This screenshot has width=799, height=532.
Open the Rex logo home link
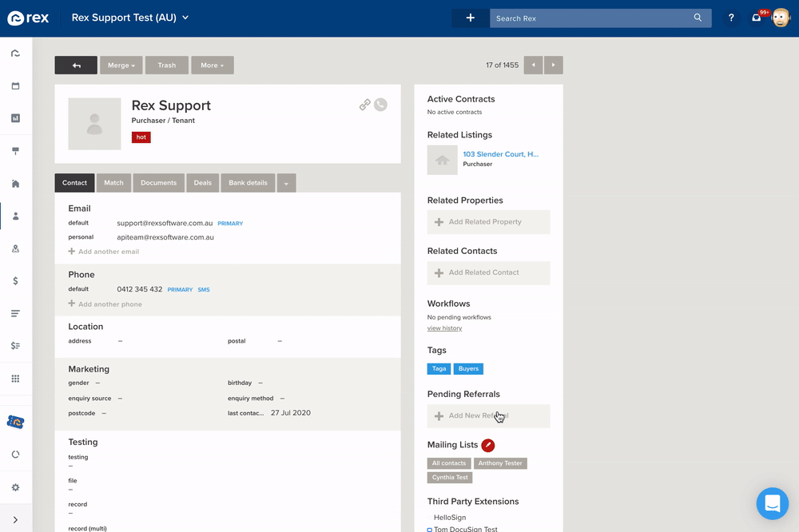(x=28, y=18)
